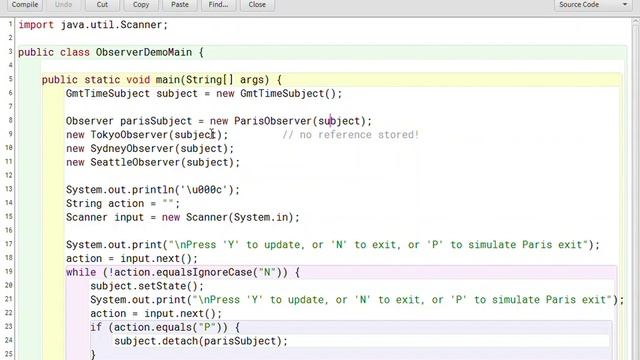
Task: Click the Compile button
Action: pyautogui.click(x=25, y=5)
